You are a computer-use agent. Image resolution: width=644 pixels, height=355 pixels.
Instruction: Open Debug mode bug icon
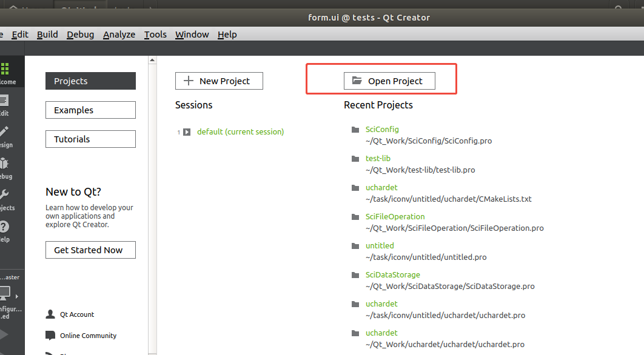[x=4, y=164]
